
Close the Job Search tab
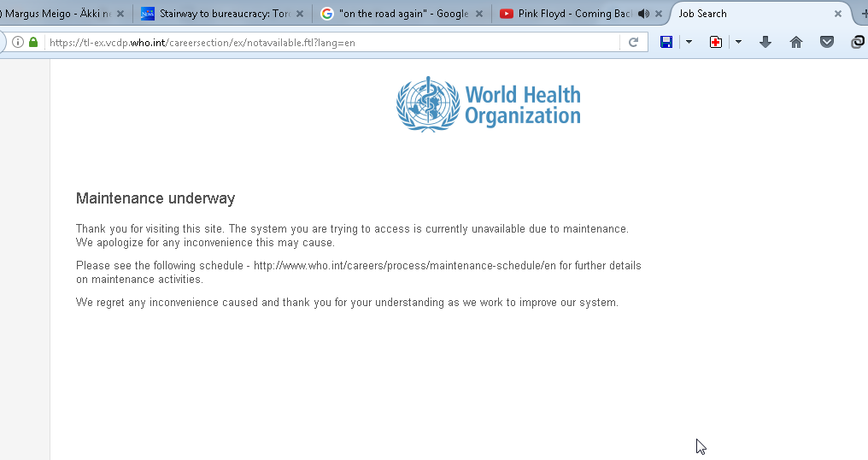point(838,14)
